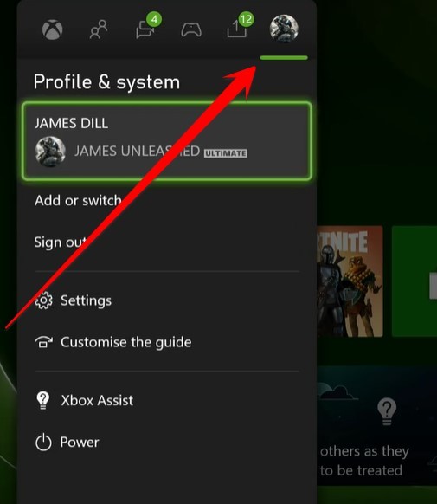Open the Fortnite game tile
The width and height of the screenshot is (437, 504).
click(x=350, y=281)
